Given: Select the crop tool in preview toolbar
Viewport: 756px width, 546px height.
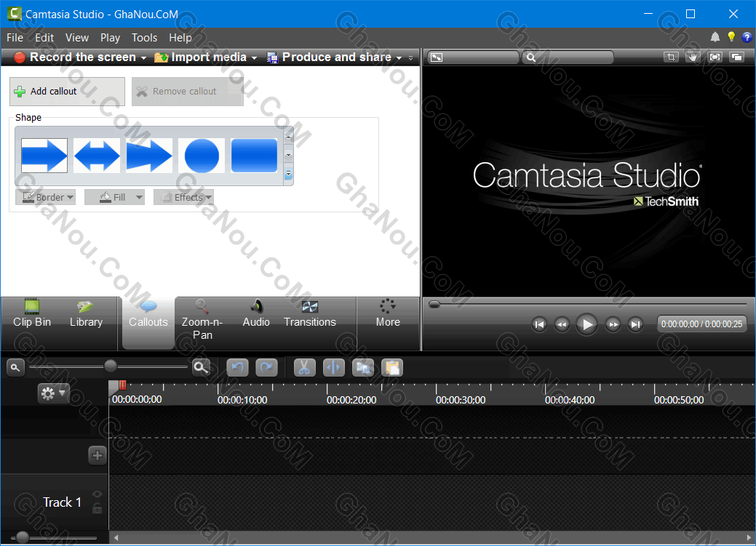Looking at the screenshot, I should 671,57.
